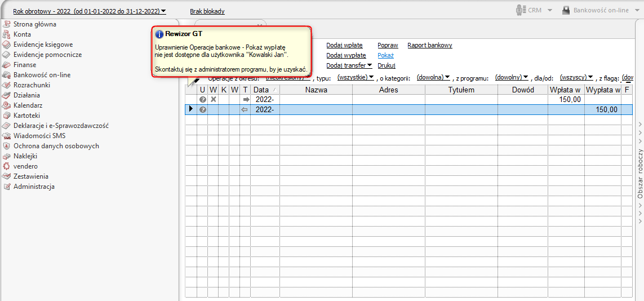Screen dimensions: 644x301
Task: Click the sidebar Bankowość on-line icon
Action: point(6,75)
